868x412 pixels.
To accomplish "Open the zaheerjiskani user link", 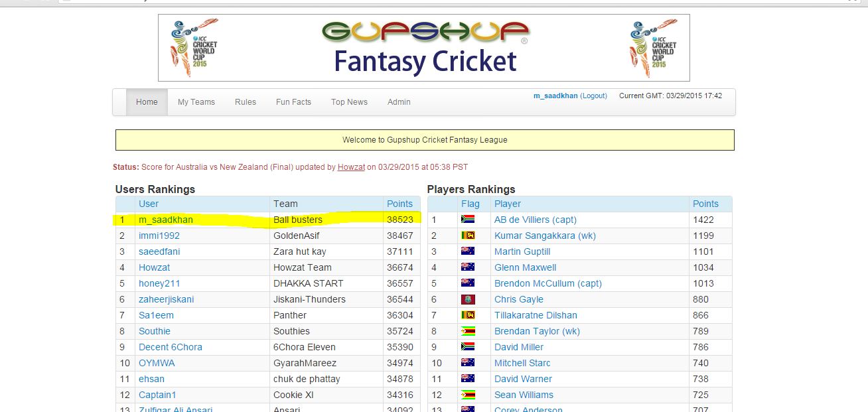I will pyautogui.click(x=167, y=299).
